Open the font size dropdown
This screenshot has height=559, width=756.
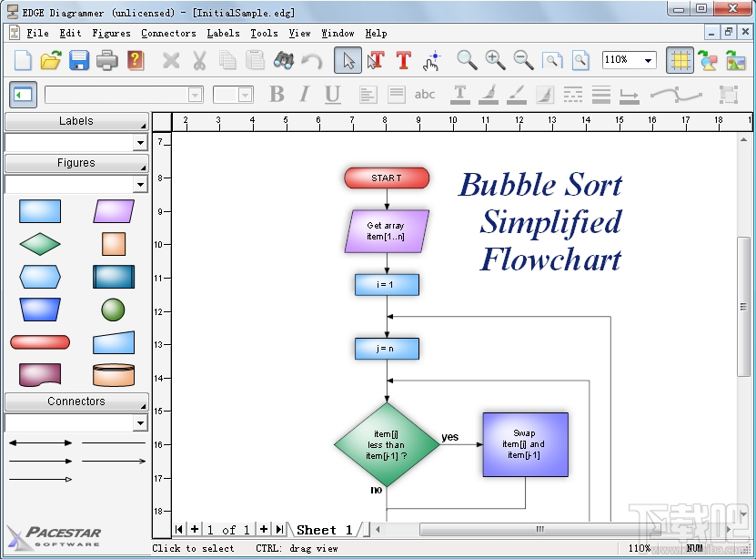pos(246,95)
